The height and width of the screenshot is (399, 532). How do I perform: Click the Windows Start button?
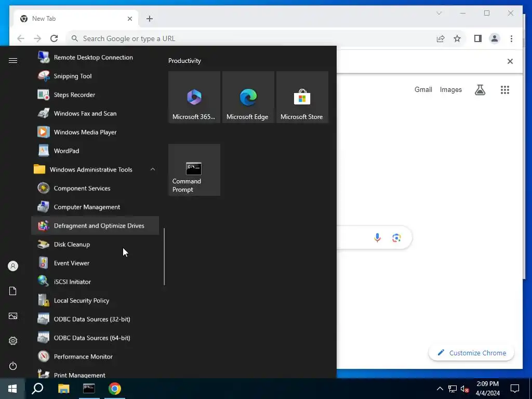[x=12, y=389]
